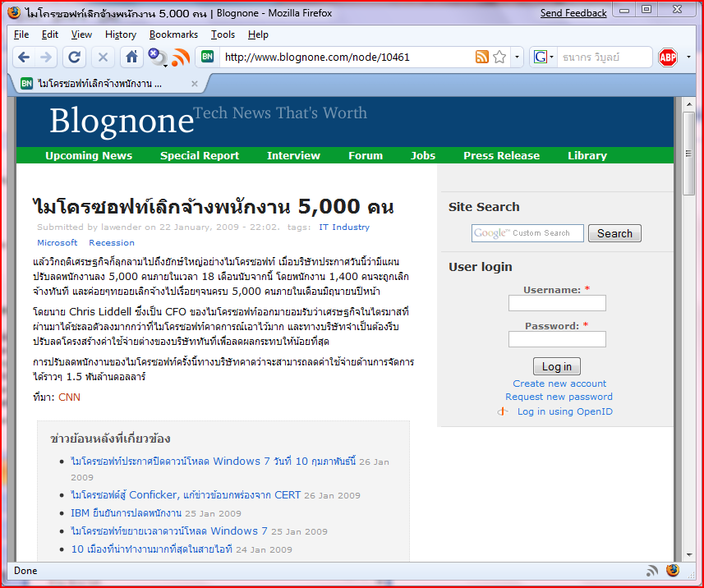Open the dropdown next to the bookmark star
Image resolution: width=704 pixels, height=588 pixels.
pyautogui.click(x=516, y=57)
